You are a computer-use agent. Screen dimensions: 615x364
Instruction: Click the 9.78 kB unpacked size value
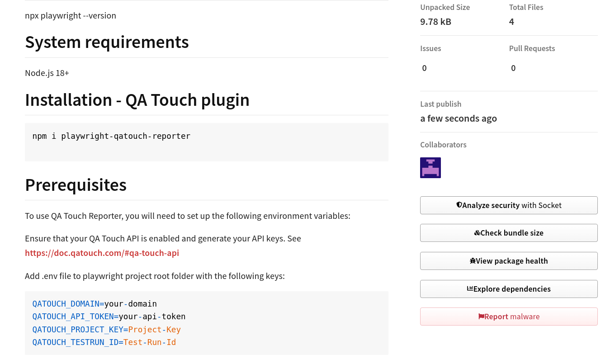pyautogui.click(x=435, y=22)
